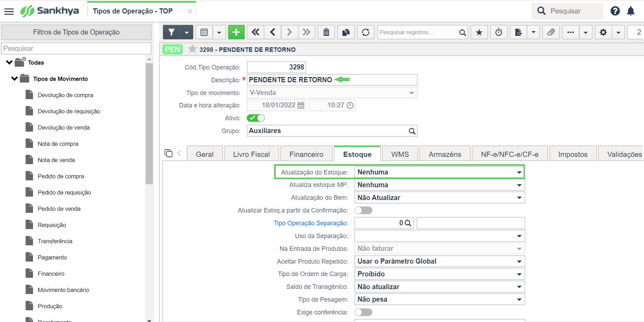Enable the Exige conferência toggle
Viewport: 644px width, 322px height.
click(363, 312)
